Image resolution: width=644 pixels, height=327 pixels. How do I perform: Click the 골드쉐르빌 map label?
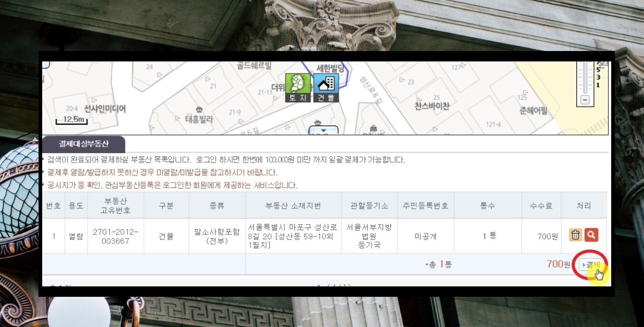coord(254,65)
